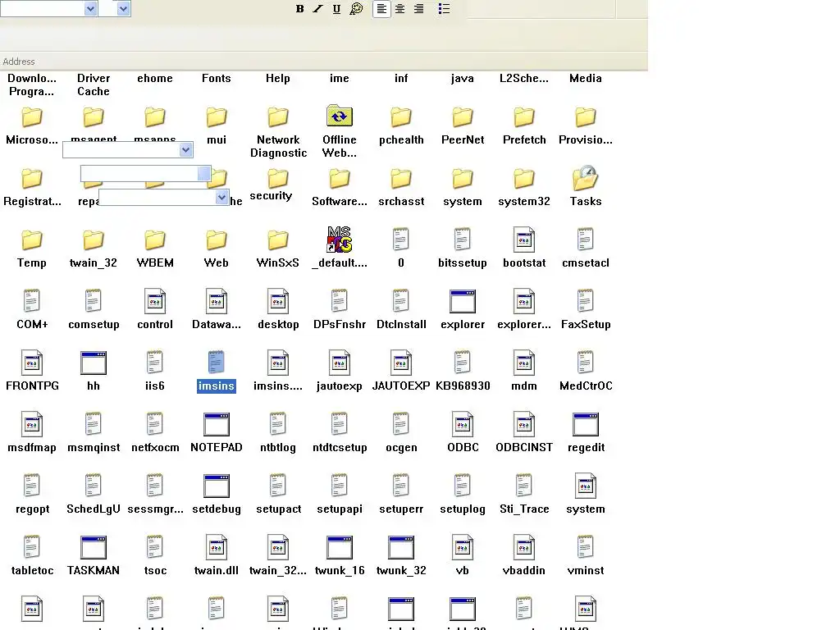The width and height of the screenshot is (840, 630).
Task: Select the bootstat file icon
Action: [x=524, y=240]
